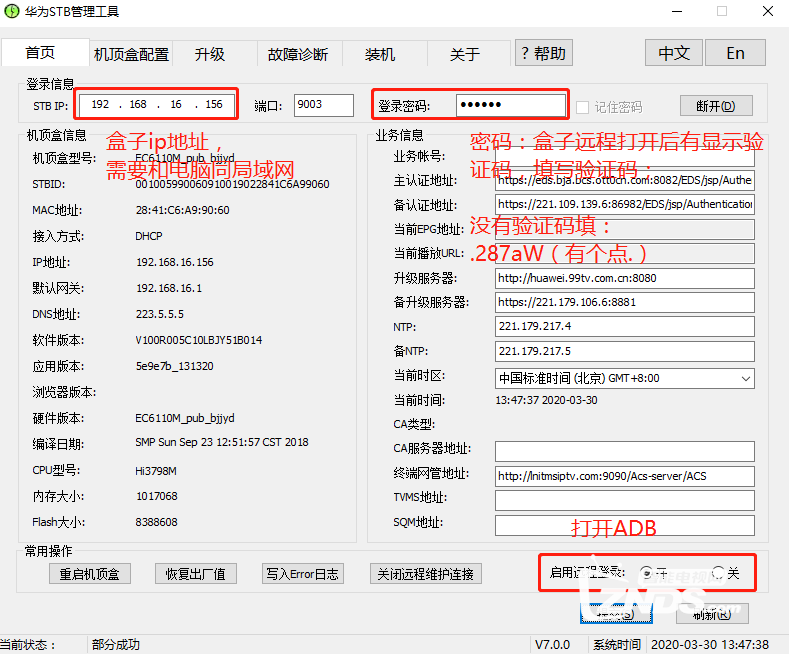
Task: Click the NTP field 221.179.217.4
Action: tap(624, 326)
